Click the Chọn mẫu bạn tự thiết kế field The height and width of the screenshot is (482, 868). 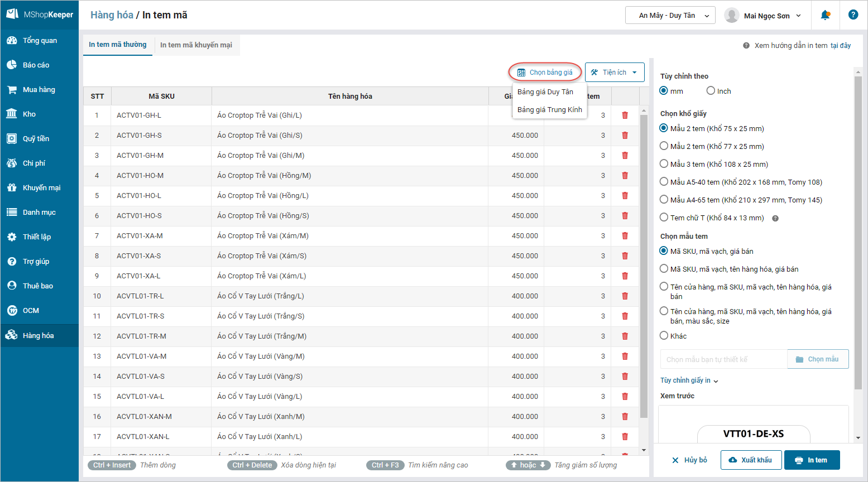click(723, 359)
